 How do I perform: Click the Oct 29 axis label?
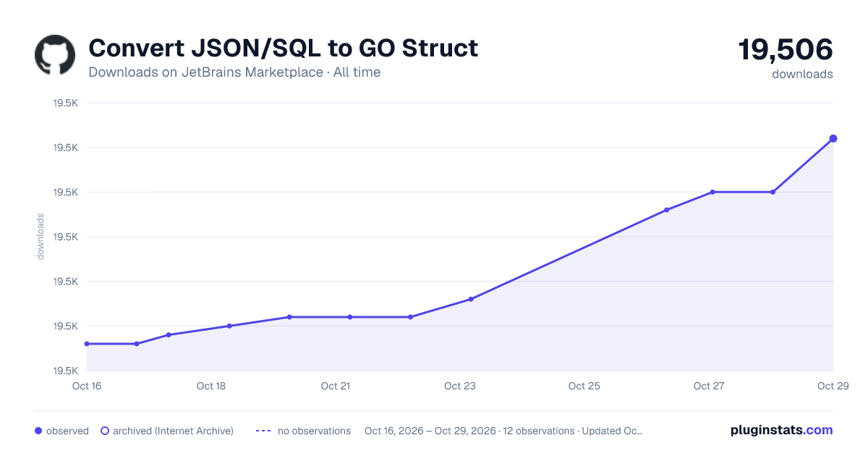[x=832, y=386]
